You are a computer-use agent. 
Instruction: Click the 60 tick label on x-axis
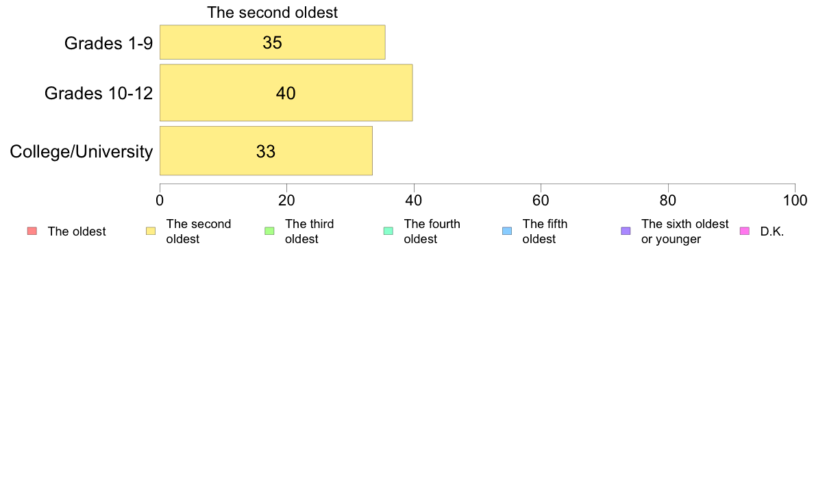[x=541, y=201]
